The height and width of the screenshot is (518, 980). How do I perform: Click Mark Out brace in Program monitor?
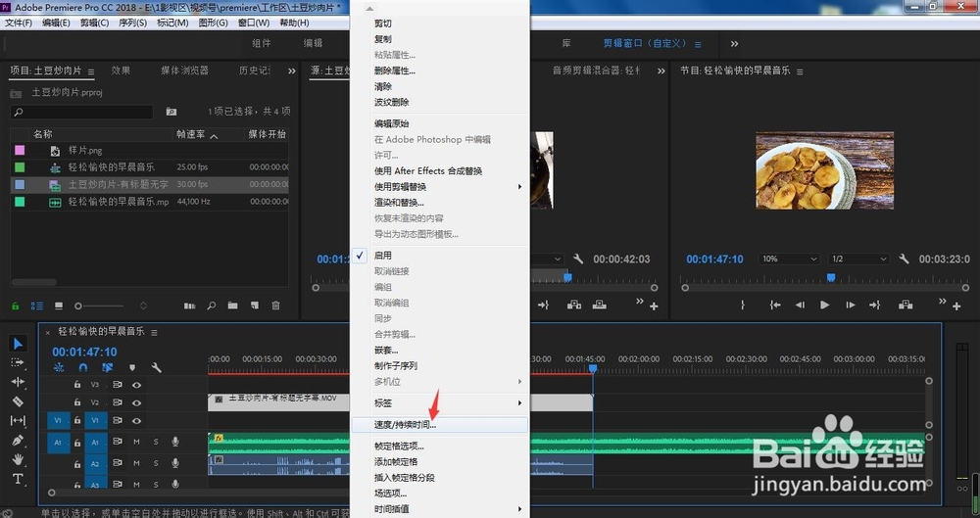[x=743, y=305]
